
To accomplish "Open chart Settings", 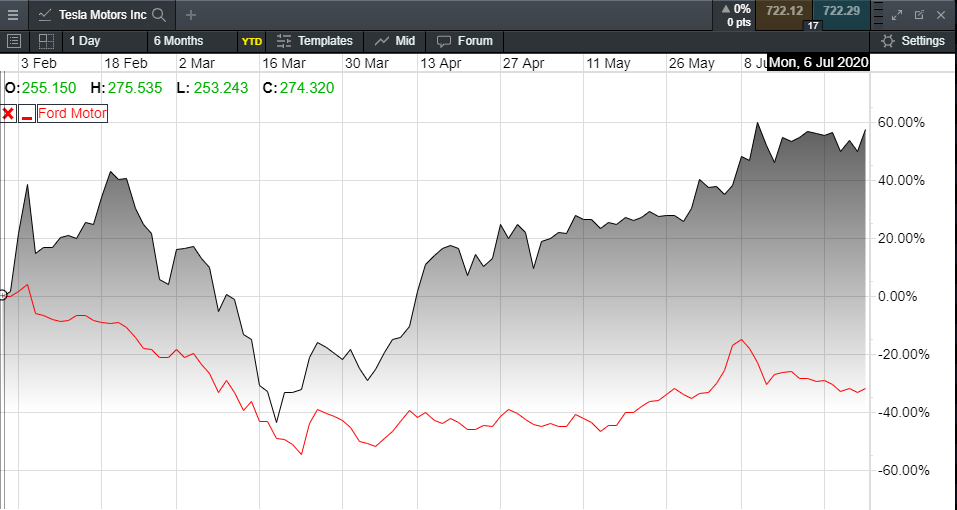I will [x=914, y=41].
